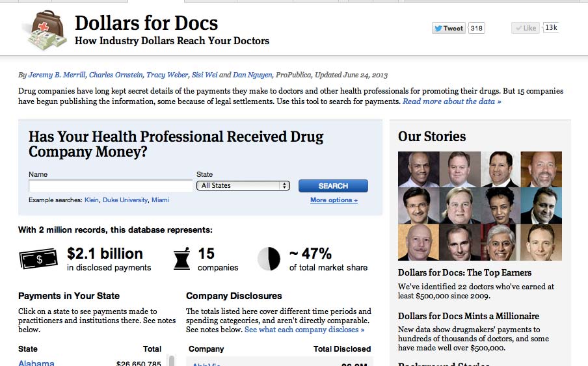Click the mortar and pestle companies icon

[x=181, y=259]
